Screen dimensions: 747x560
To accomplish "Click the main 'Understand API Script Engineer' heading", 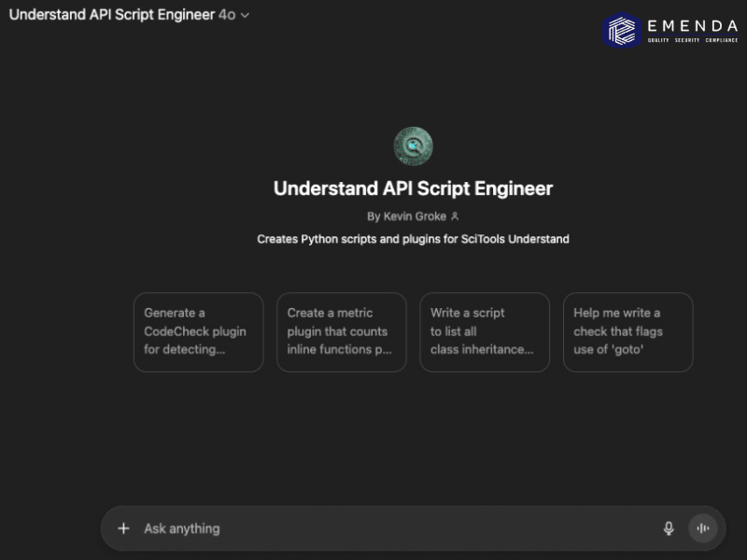I will (413, 189).
